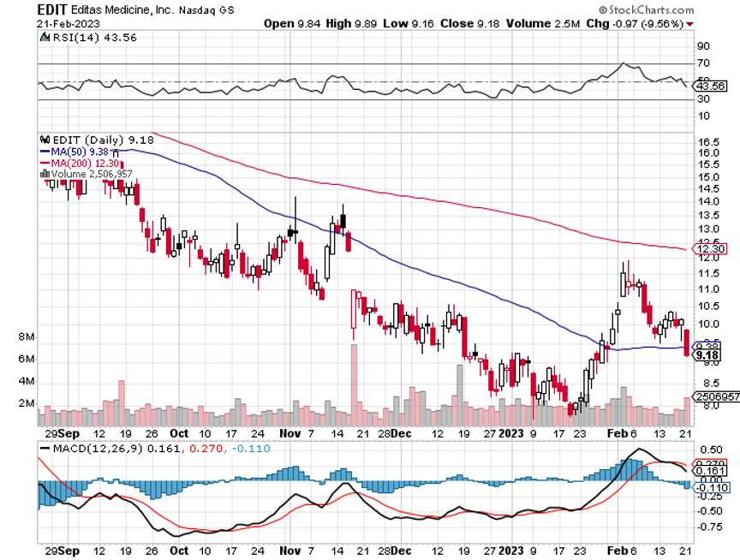This screenshot has height=560, width=740.
Task: Click the MA(200) 12.30 legend label
Action: pyautogui.click(x=85, y=164)
